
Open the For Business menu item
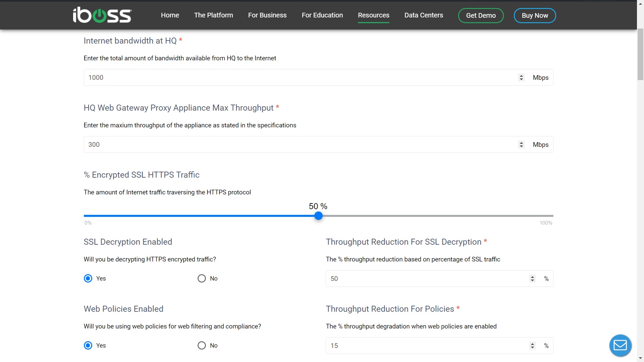point(267,15)
